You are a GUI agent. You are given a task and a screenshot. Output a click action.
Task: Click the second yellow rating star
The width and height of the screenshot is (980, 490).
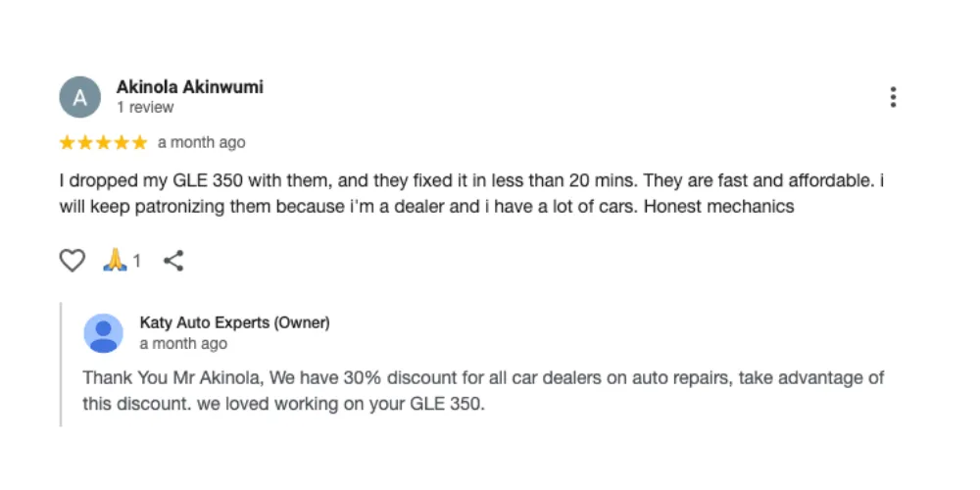click(x=85, y=143)
